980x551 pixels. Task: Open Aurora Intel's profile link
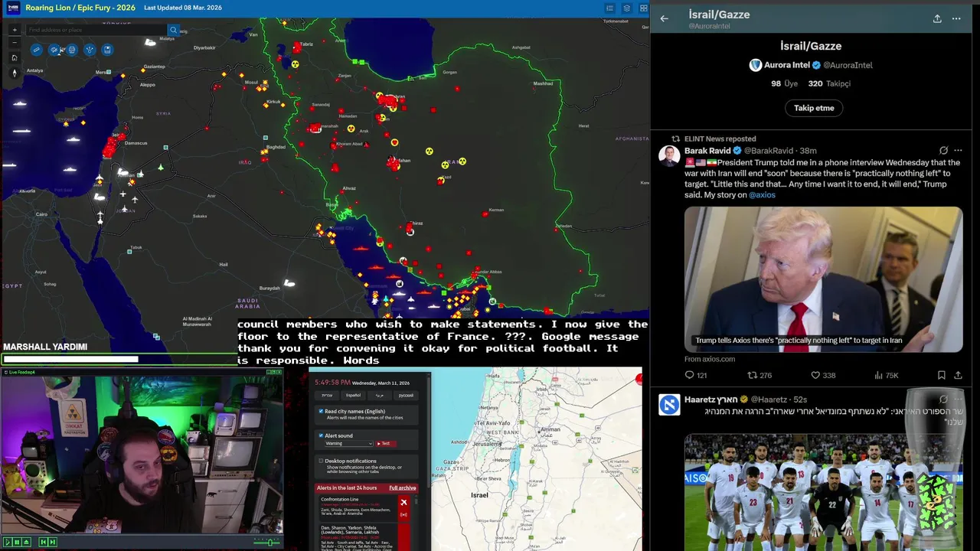[x=811, y=65]
